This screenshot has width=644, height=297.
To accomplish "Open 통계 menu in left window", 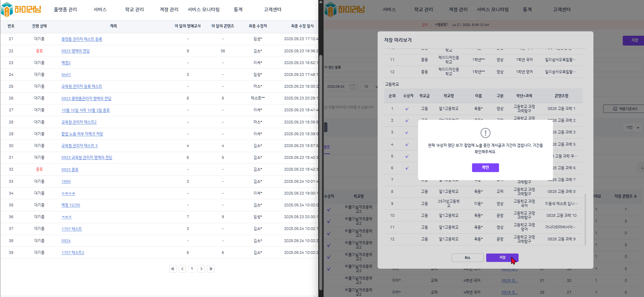I will [x=238, y=9].
